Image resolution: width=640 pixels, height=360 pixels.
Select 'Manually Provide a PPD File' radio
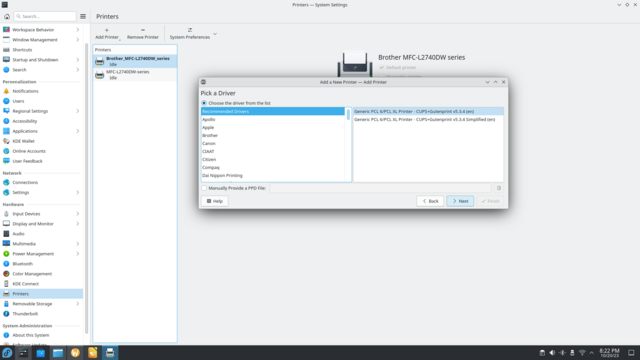click(x=204, y=188)
